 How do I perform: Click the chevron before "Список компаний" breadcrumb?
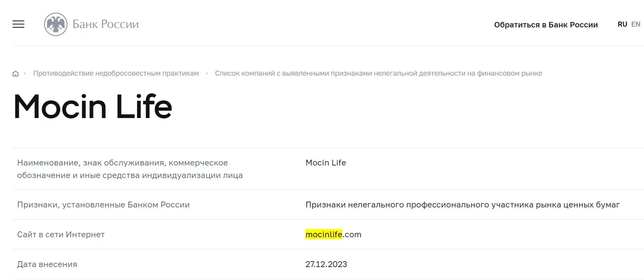point(207,73)
